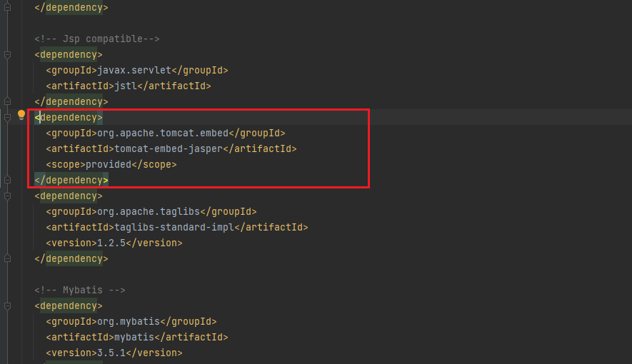
Task: Collapse the jstl dependency block fold marker
Action: point(7,54)
